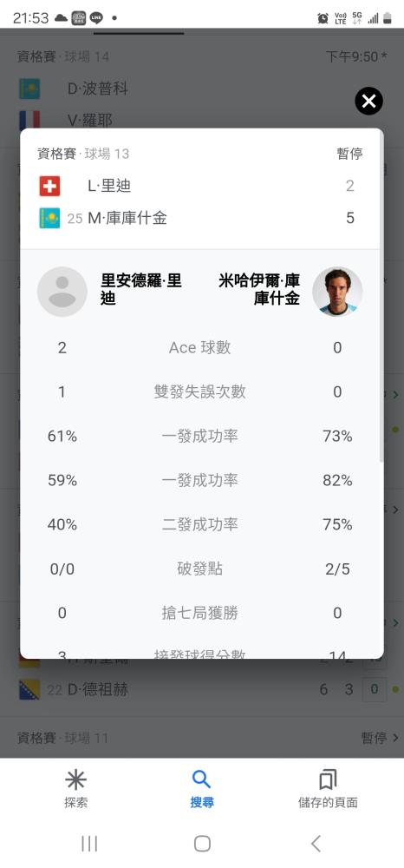Tap 里安德羅·里迪 placeholder avatar
The width and height of the screenshot is (404, 868).
62,292
